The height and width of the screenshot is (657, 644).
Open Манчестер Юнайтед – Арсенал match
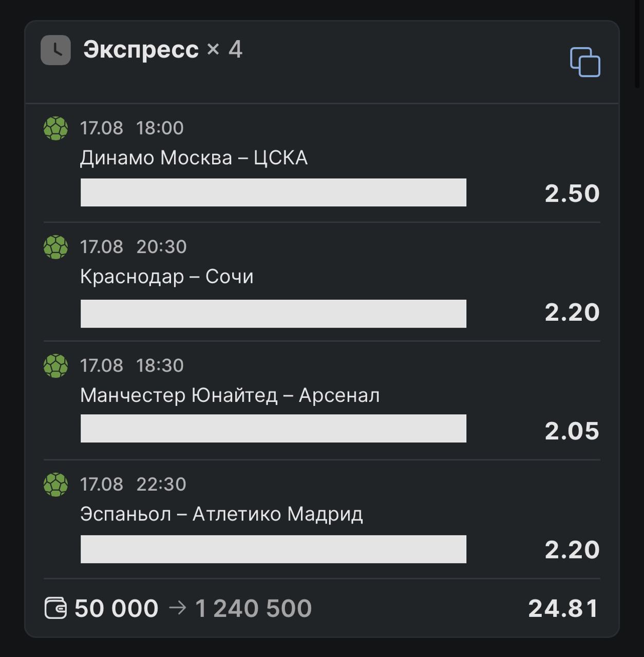point(230,395)
